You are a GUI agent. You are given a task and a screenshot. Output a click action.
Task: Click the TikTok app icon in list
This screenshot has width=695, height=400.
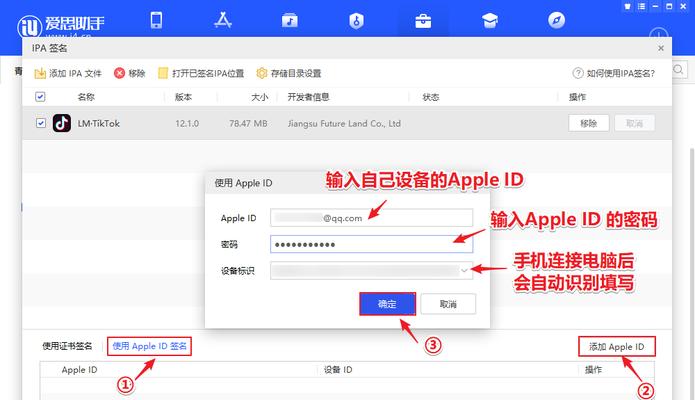click(x=62, y=123)
